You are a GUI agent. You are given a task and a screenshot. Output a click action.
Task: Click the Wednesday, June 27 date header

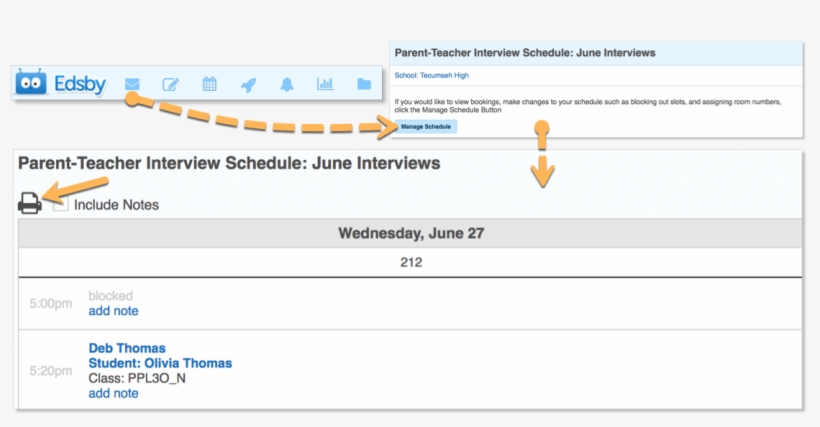click(x=410, y=233)
